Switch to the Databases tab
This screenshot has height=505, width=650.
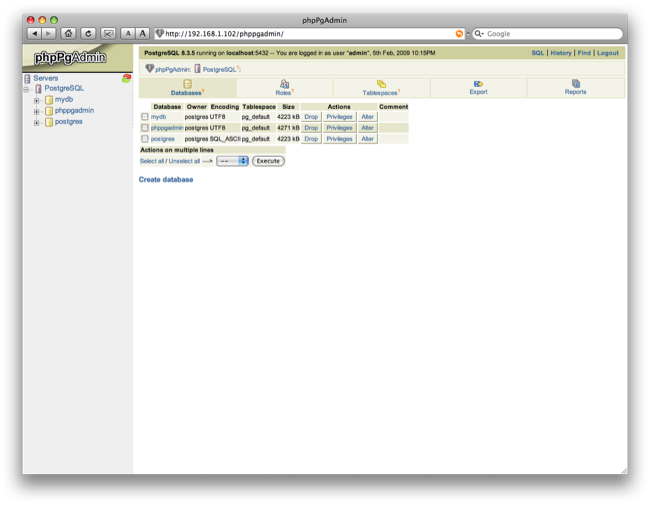(x=188, y=88)
